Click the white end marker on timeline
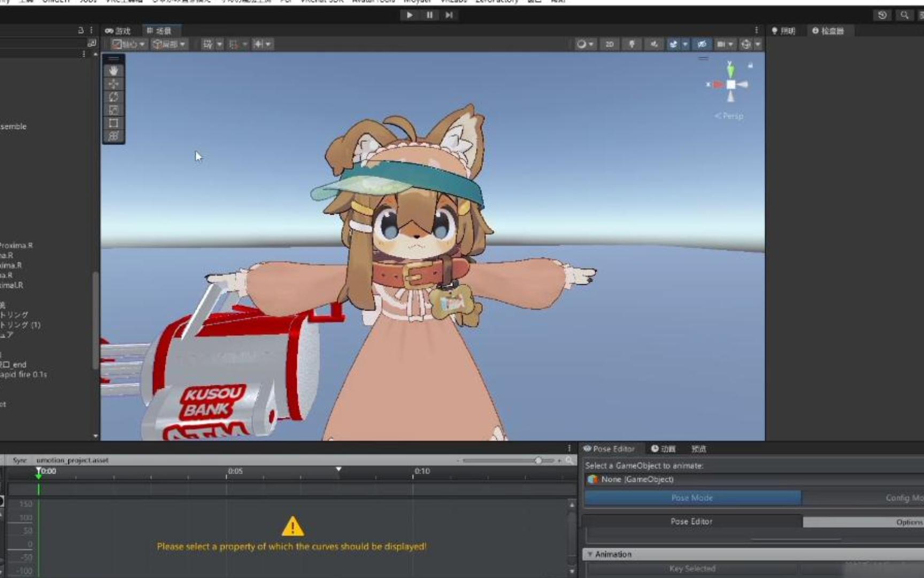Viewport: 924px width, 578px height. [x=338, y=469]
